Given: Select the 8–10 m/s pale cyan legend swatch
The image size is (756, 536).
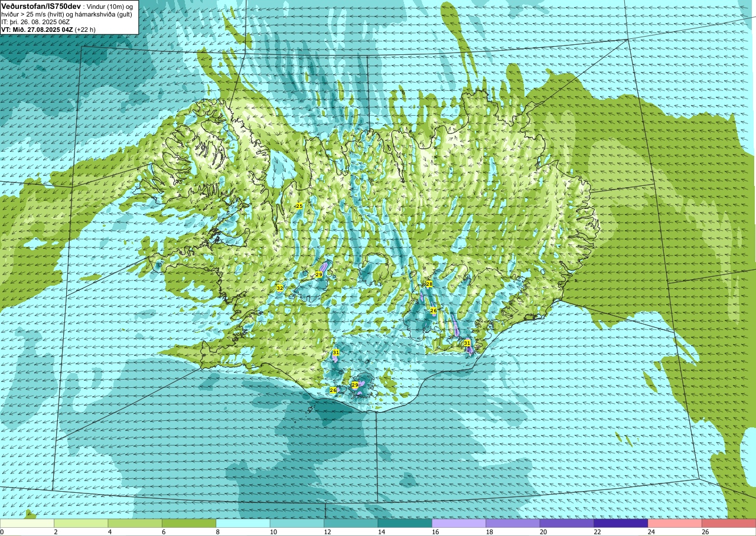Looking at the screenshot, I should click(x=243, y=524).
